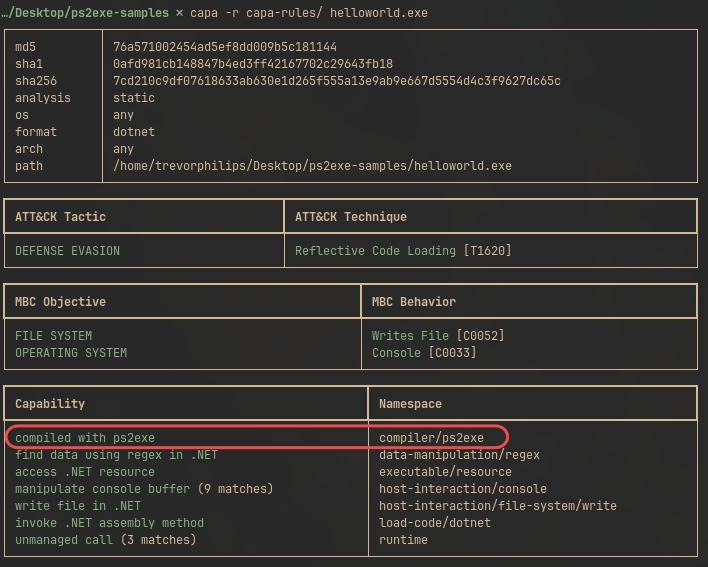Click the 'ATT&CK Technique' column header
The width and height of the screenshot is (708, 567).
click(351, 217)
